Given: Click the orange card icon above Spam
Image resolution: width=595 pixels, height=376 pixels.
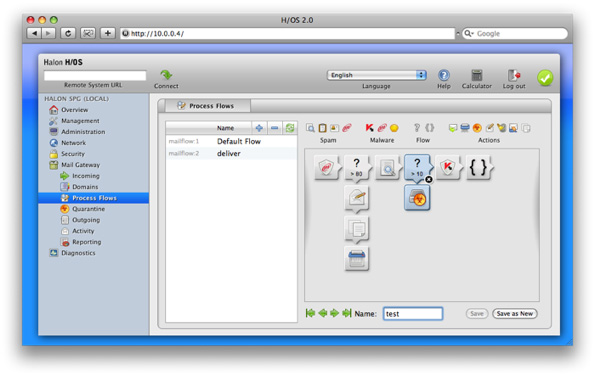Looking at the screenshot, I should point(334,128).
